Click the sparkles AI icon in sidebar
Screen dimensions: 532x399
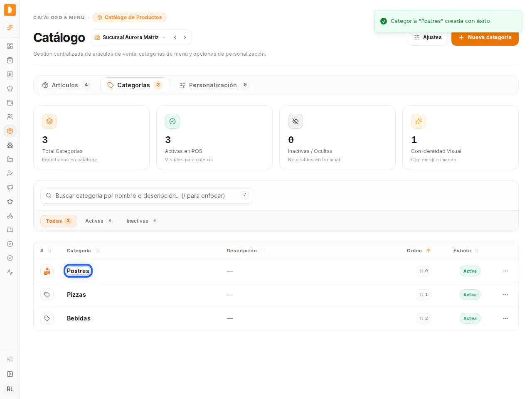tap(10, 27)
